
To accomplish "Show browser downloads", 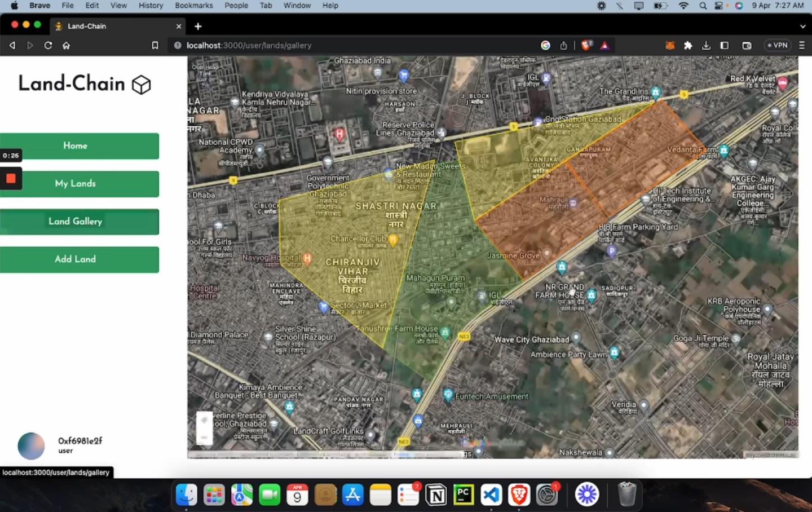I will [x=706, y=45].
